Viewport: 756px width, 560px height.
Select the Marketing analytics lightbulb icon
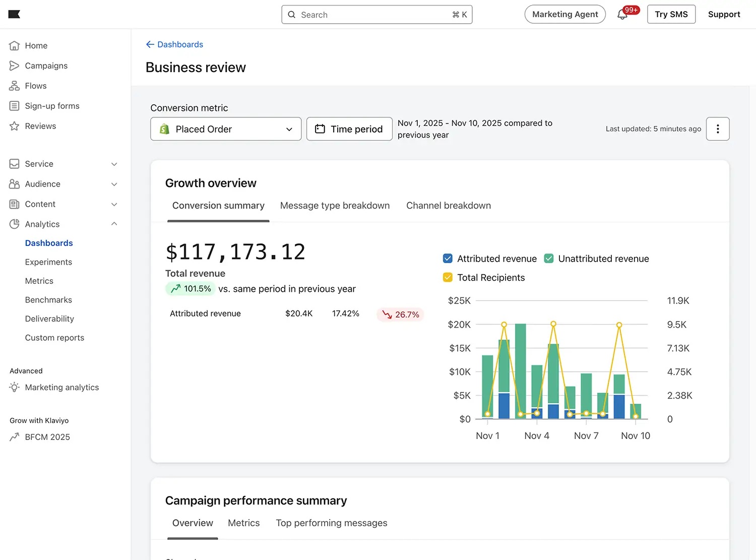pyautogui.click(x=15, y=387)
